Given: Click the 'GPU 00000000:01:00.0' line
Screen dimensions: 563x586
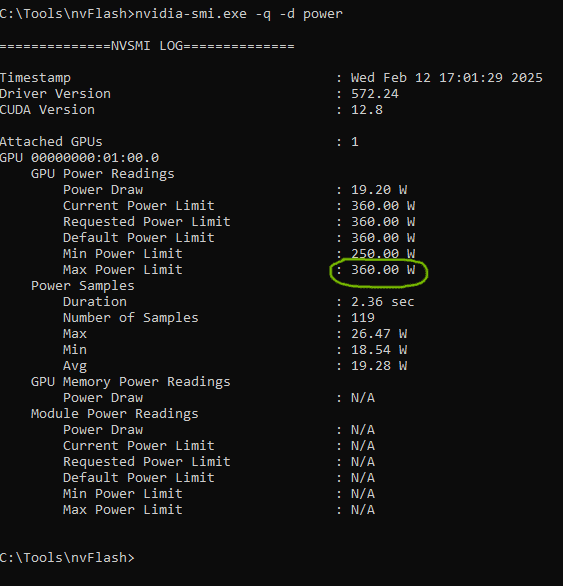Looking at the screenshot, I should (79, 158).
